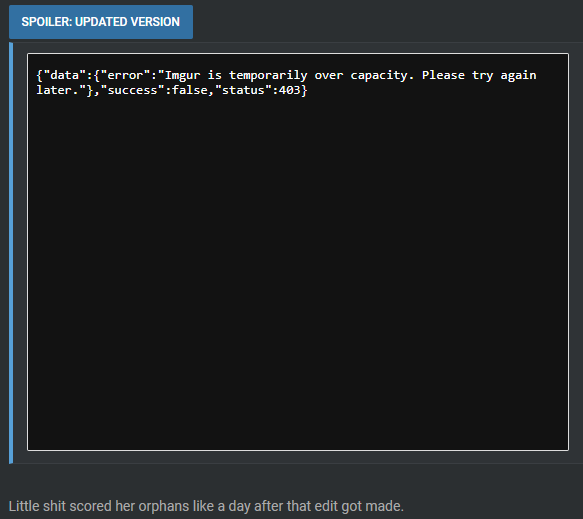Select the "data" key in the JSON

coord(65,75)
